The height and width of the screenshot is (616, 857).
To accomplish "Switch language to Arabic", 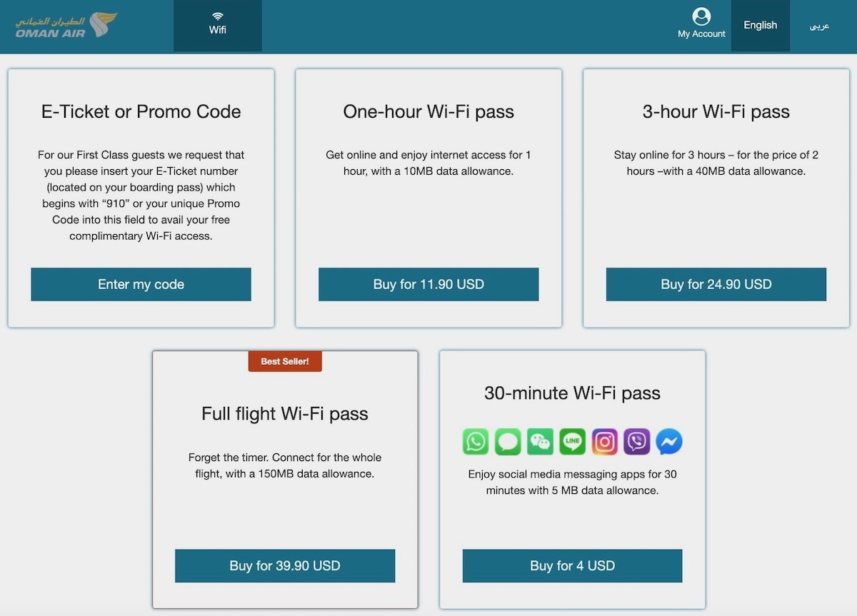I will tap(819, 26).
